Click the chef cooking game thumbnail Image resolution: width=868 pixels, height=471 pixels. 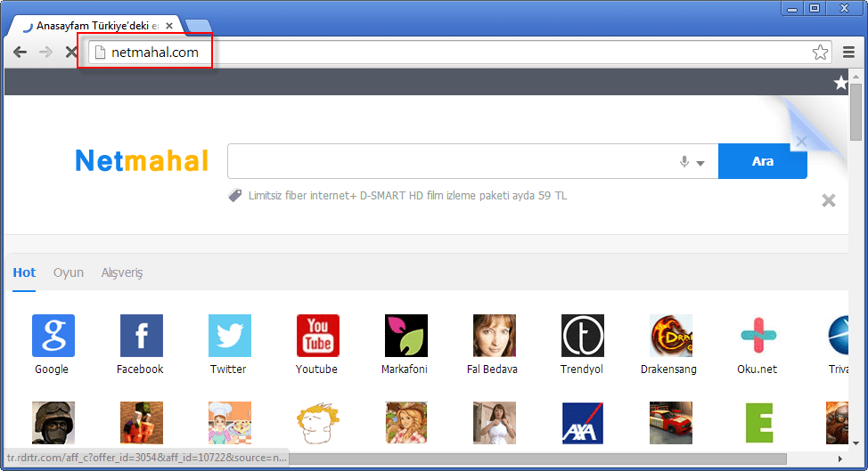pyautogui.click(x=230, y=423)
